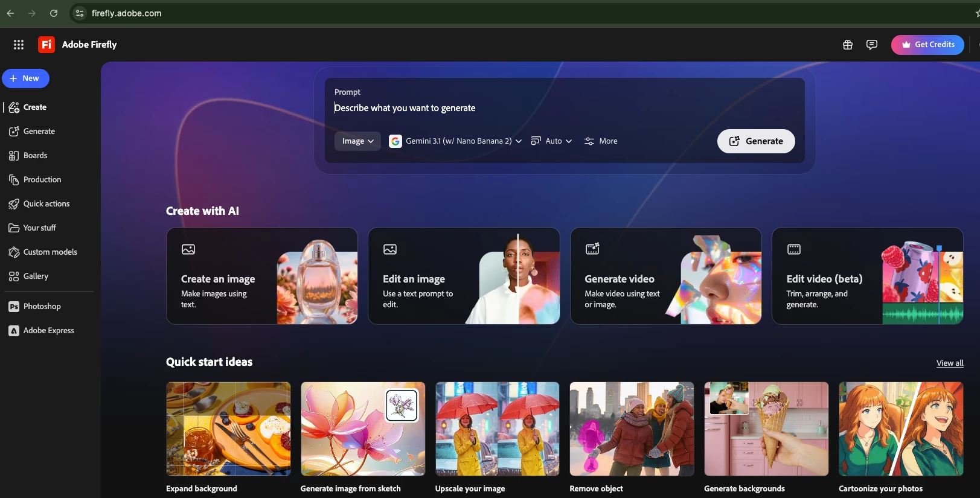The image size is (980, 498).
Task: Open the Remove object thumbnail
Action: point(632,429)
